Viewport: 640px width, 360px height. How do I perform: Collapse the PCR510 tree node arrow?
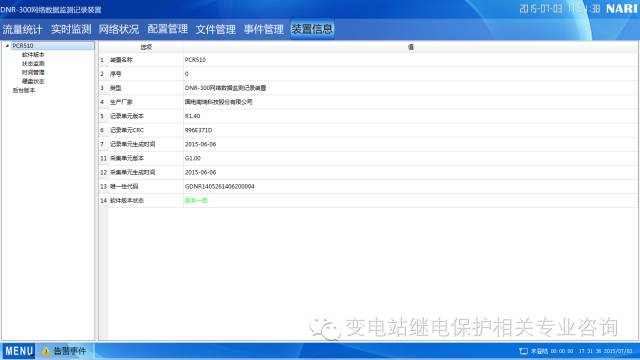[7, 46]
